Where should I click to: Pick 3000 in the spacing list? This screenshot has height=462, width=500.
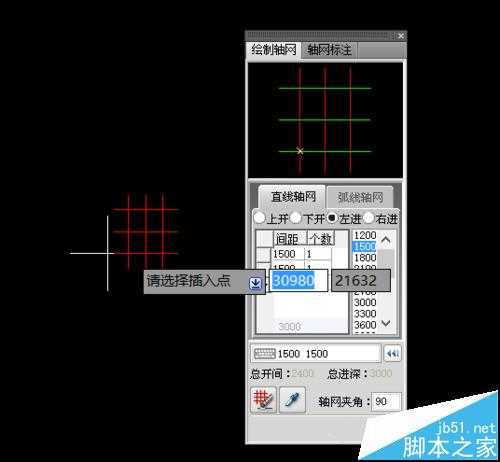pos(365,302)
